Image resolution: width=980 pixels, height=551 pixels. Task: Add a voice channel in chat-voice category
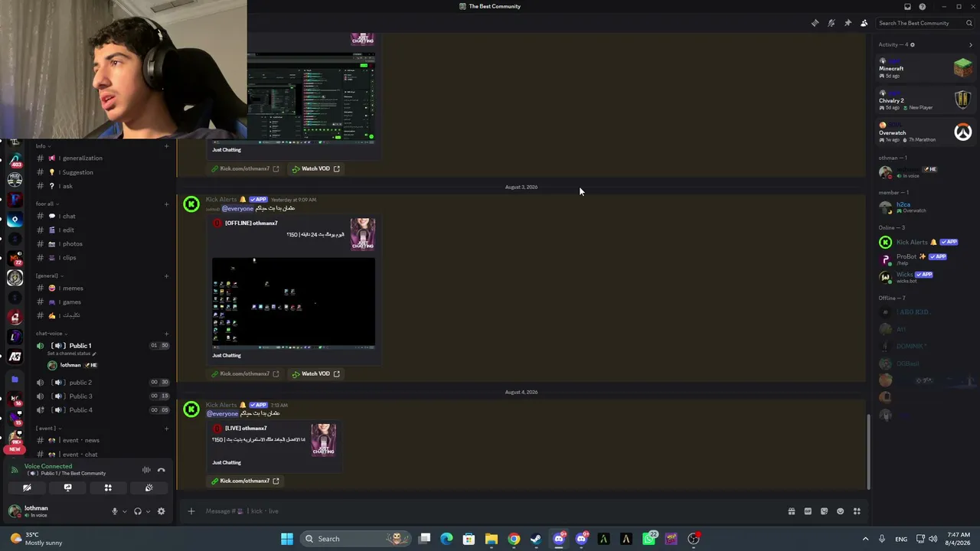(x=166, y=333)
